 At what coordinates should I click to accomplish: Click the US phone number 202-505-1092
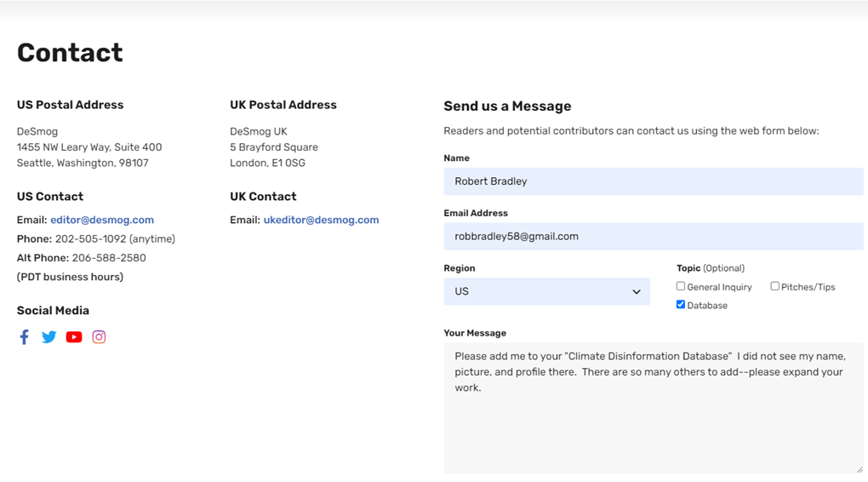pos(91,238)
